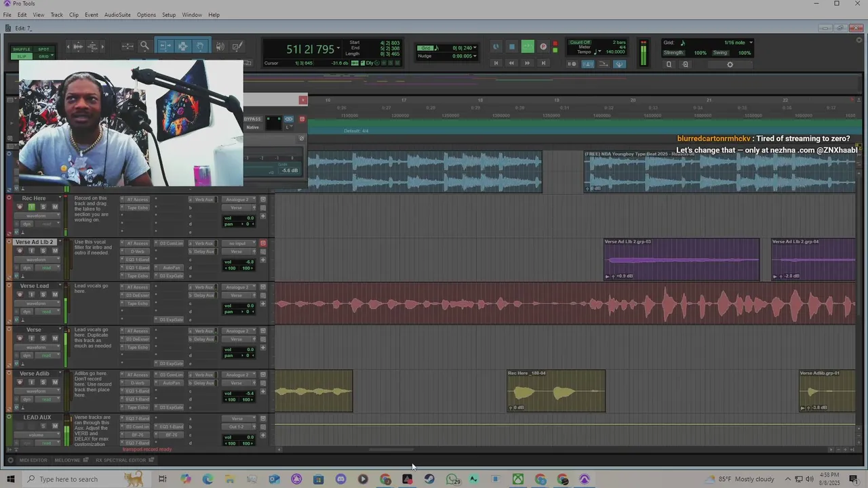Open the AudioSuite menu
Screen dimensions: 868x488
(117, 14)
